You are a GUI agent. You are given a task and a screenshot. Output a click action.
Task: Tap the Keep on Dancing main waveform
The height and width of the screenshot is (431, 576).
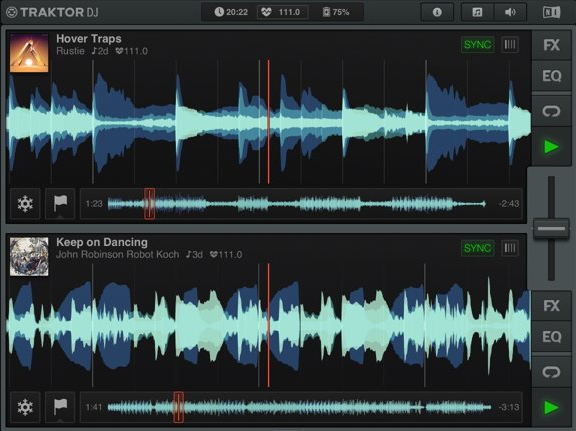(x=269, y=326)
